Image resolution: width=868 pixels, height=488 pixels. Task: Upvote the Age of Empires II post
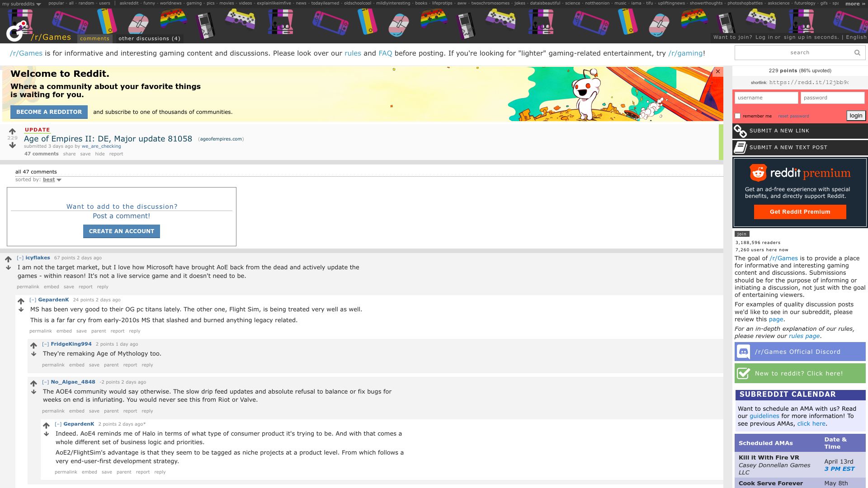click(x=12, y=131)
